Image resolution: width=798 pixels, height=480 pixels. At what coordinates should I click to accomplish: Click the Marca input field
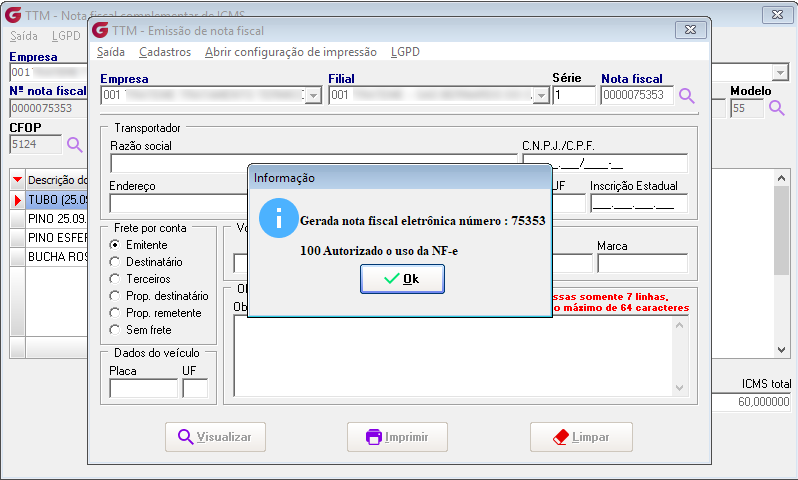[x=642, y=264]
